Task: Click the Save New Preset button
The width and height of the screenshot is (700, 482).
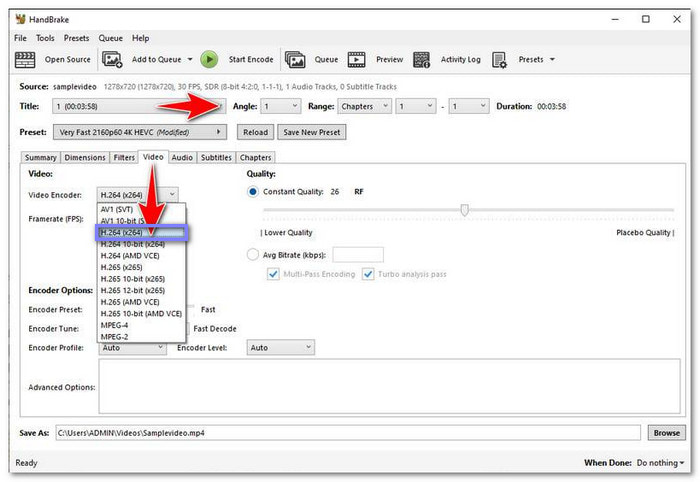Action: (312, 132)
